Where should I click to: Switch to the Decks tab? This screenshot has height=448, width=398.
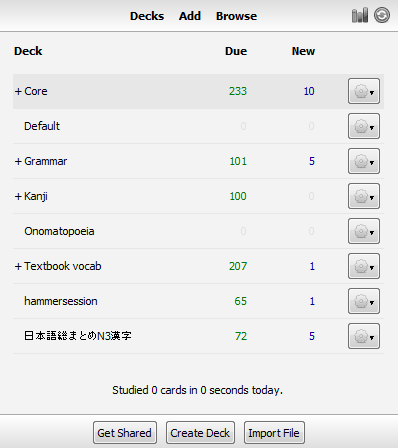pyautogui.click(x=147, y=16)
